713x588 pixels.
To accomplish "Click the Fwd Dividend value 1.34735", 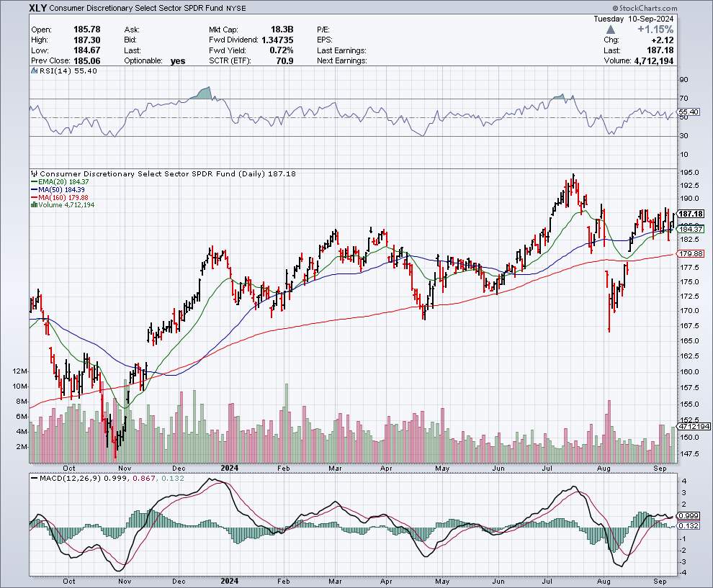I will point(277,40).
